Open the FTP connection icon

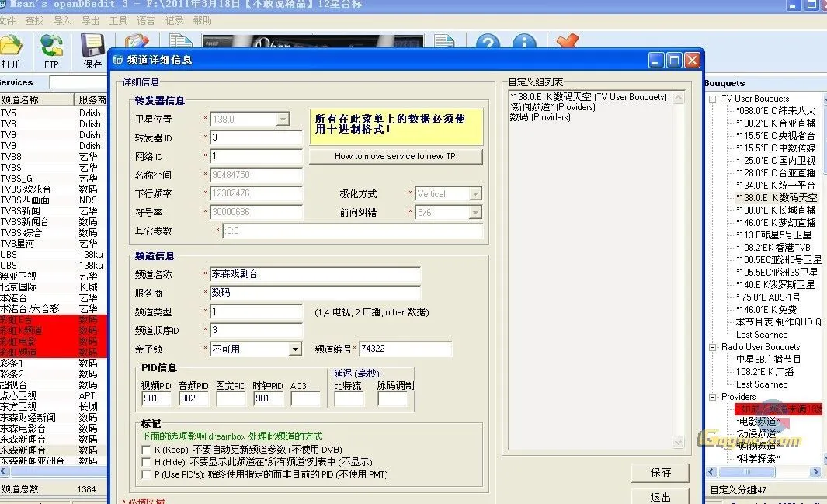[x=50, y=47]
